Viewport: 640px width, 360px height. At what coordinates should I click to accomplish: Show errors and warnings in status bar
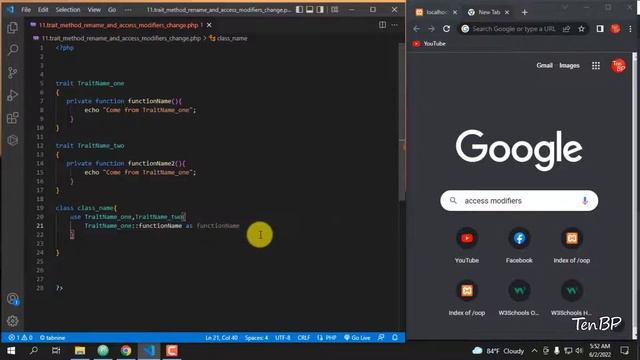tap(20, 338)
